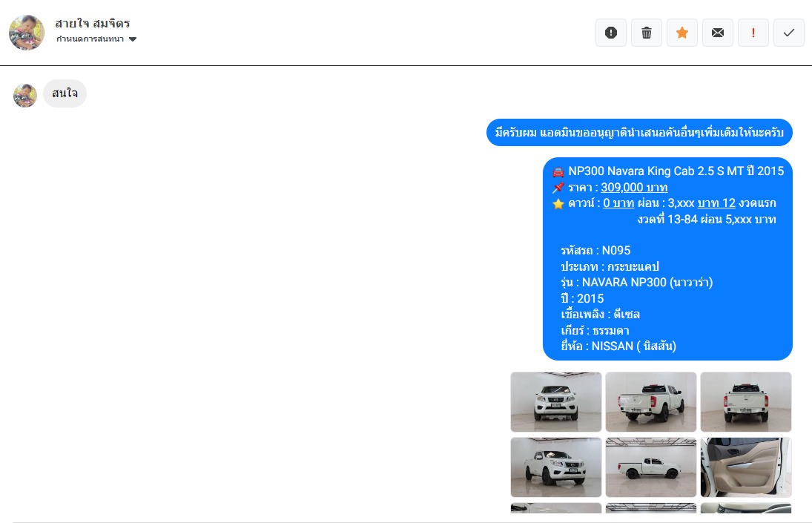Click the year ปี : 2015 line
Screen dimensions: 812x523
[x=582, y=299]
